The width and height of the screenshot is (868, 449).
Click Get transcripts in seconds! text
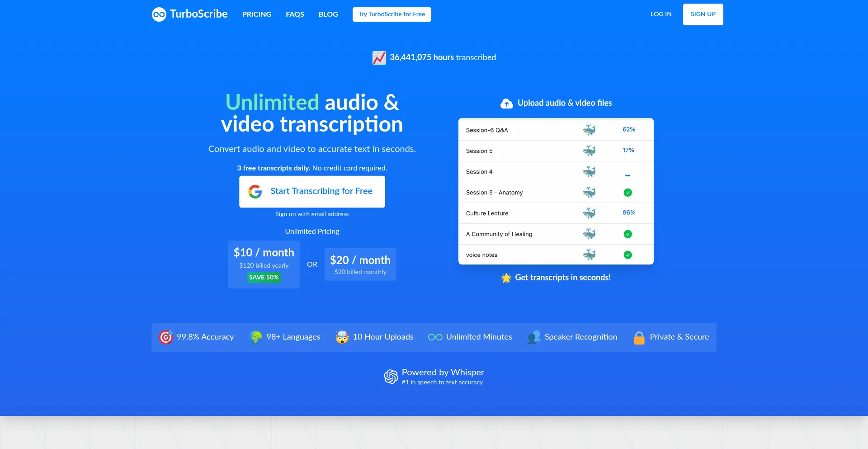[563, 278]
